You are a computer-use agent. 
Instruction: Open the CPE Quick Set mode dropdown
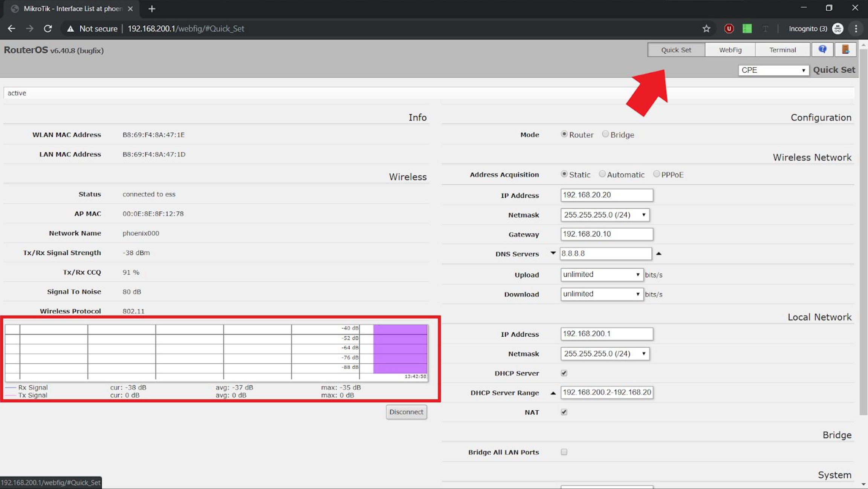pyautogui.click(x=773, y=70)
